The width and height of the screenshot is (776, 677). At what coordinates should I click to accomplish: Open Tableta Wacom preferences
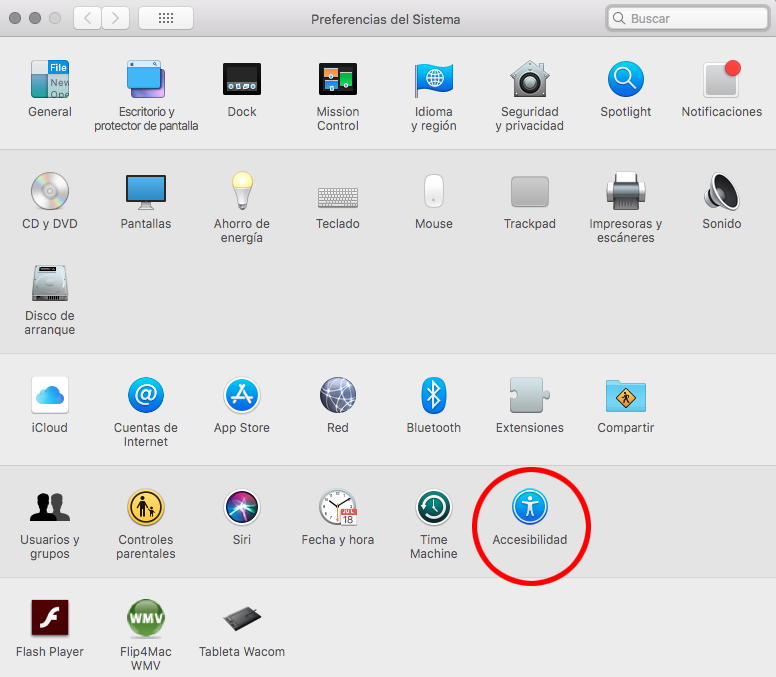coord(242,618)
